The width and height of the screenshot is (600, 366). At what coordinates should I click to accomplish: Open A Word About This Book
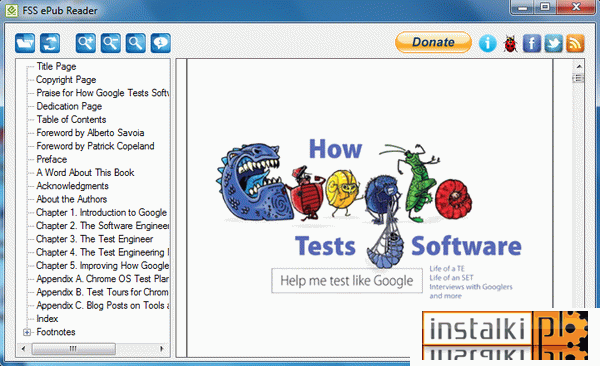tap(85, 173)
